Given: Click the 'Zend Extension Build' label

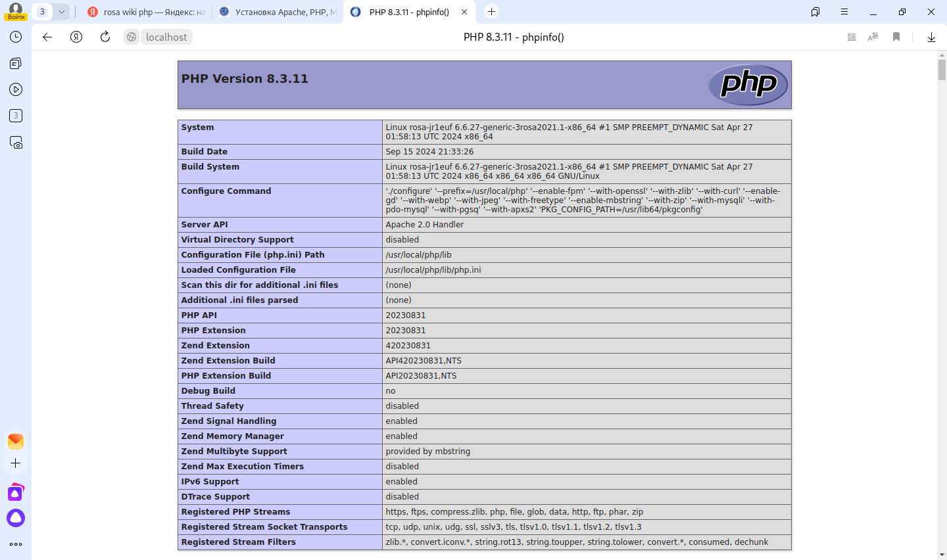Looking at the screenshot, I should pyautogui.click(x=228, y=361).
